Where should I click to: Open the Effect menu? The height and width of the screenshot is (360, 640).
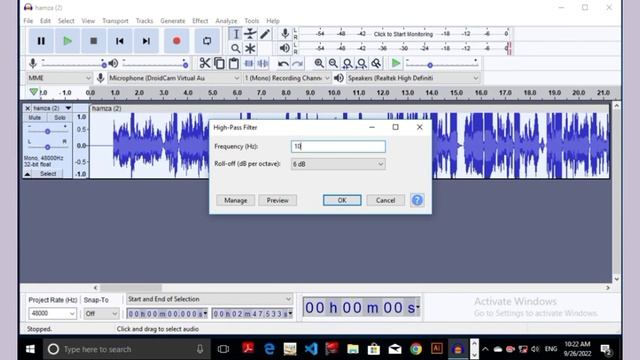(x=200, y=21)
